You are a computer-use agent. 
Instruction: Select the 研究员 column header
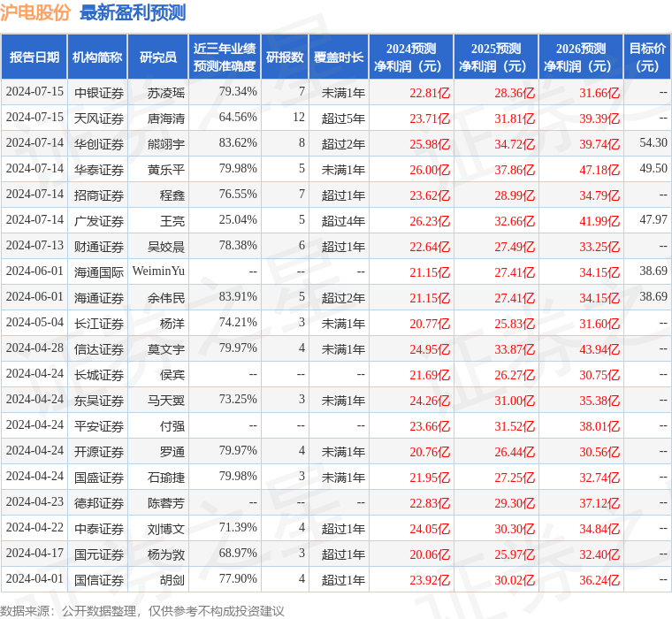tap(158, 57)
